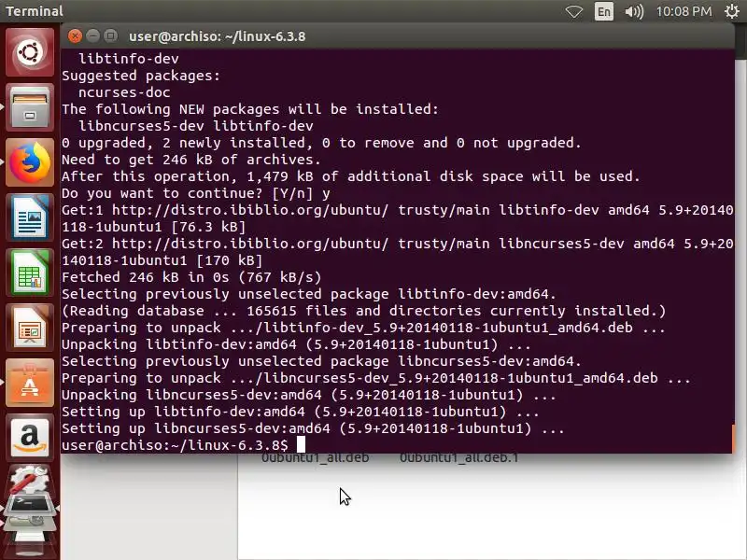Open the network indicator in top panel
747x560 pixels.
(574, 11)
